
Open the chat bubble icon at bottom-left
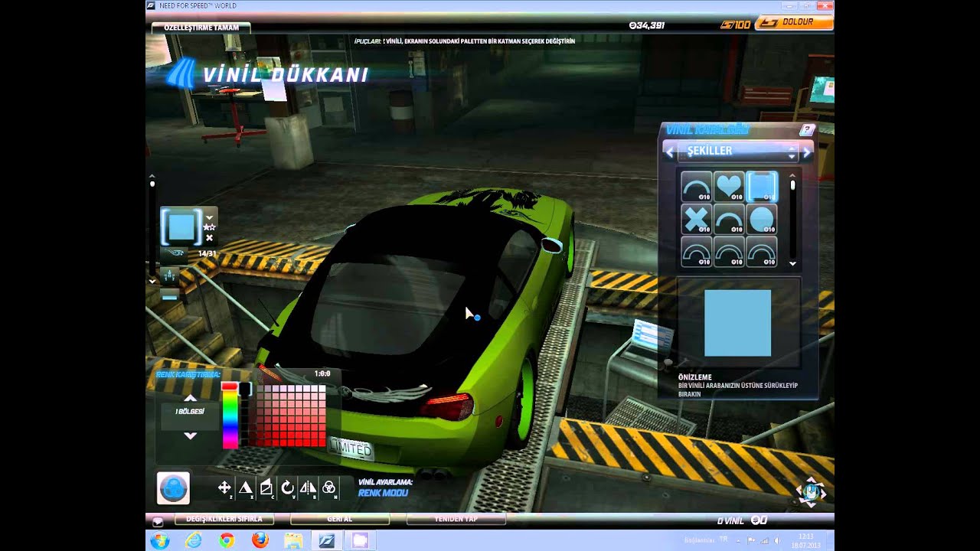(158, 522)
